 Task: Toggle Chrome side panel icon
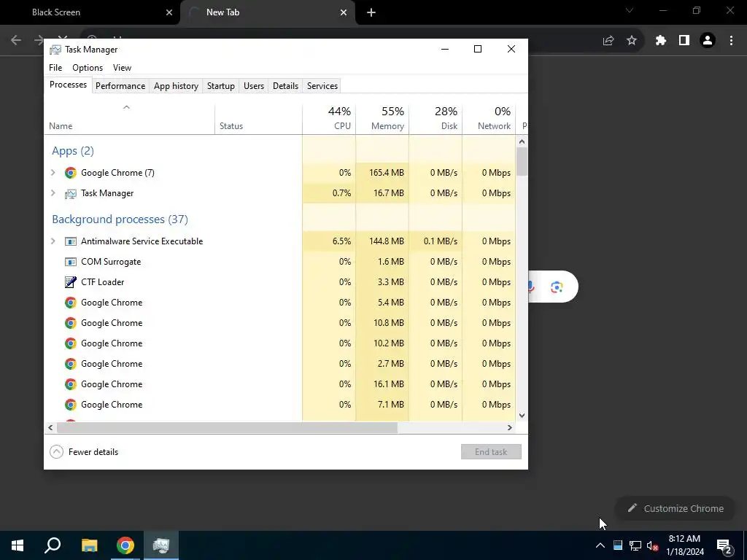coord(684,41)
